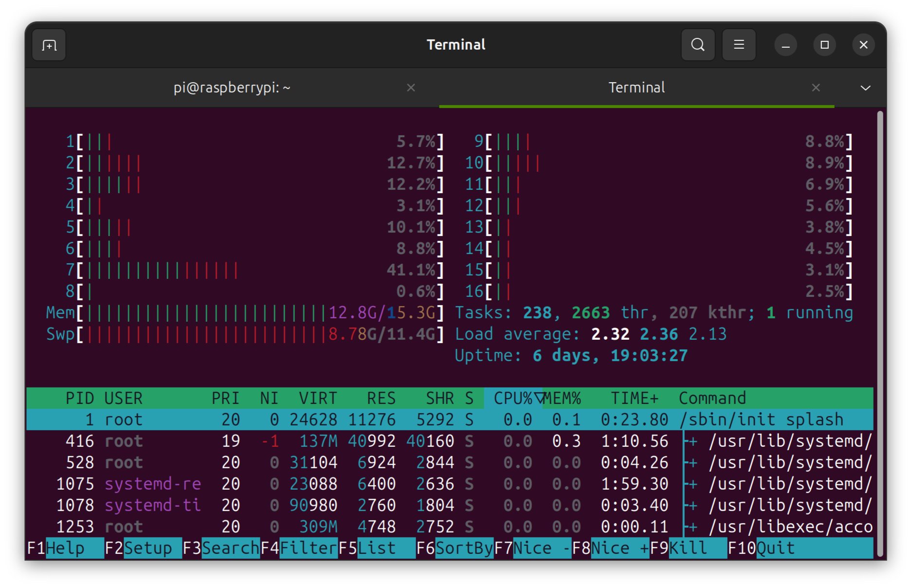
Task: Select the second Terminal tab
Action: (x=636, y=88)
